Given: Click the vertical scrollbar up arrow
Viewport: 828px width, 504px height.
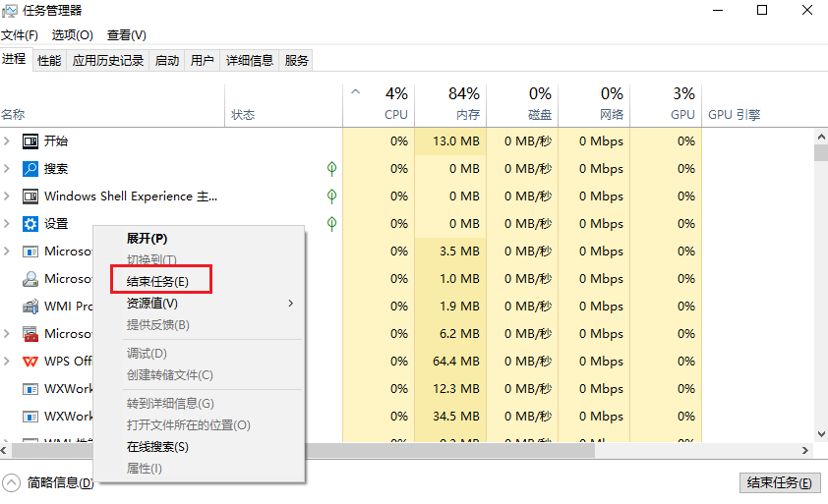Looking at the screenshot, I should (821, 137).
